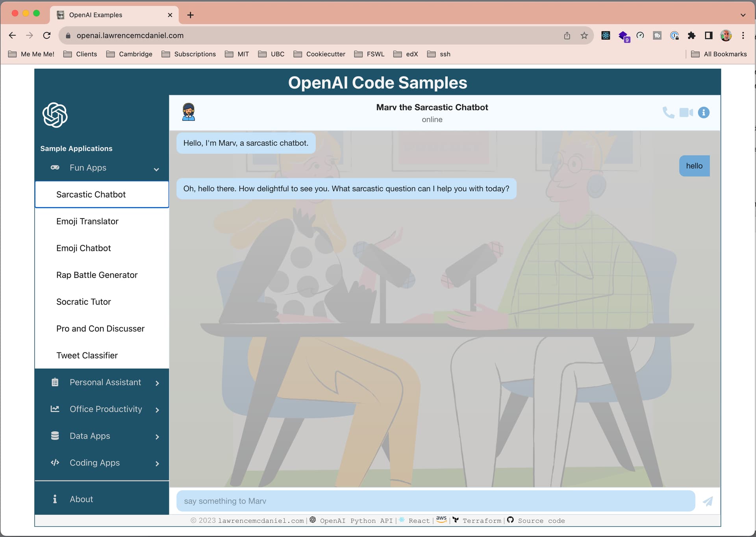The height and width of the screenshot is (537, 756).
Task: Open the Extensions puzzle piece menu
Action: [x=691, y=35]
